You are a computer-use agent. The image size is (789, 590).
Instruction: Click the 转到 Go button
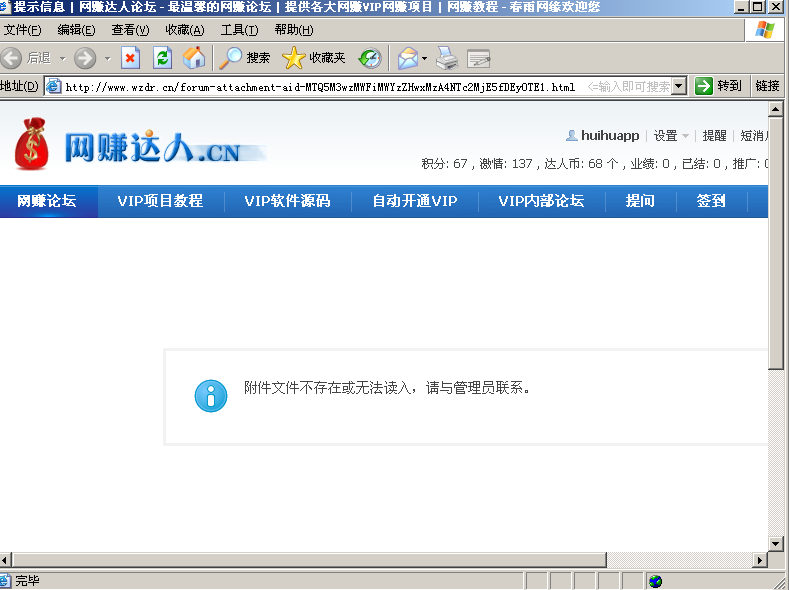coord(720,86)
